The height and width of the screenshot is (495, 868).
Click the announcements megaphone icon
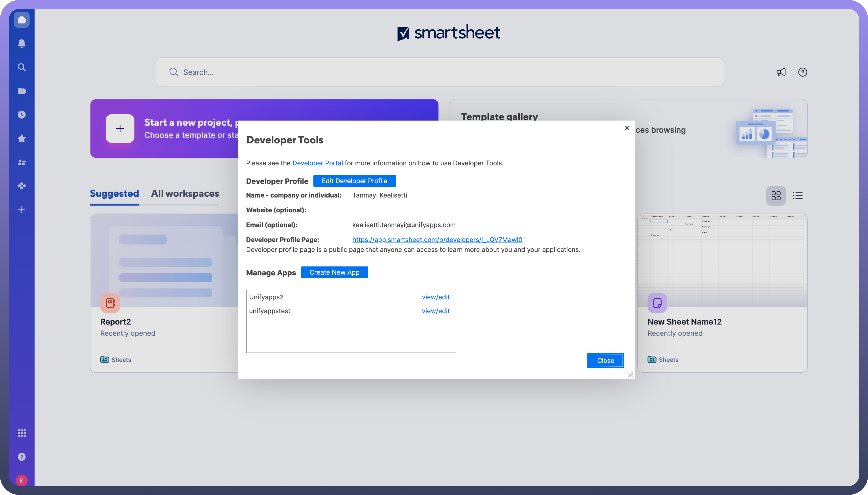[781, 72]
